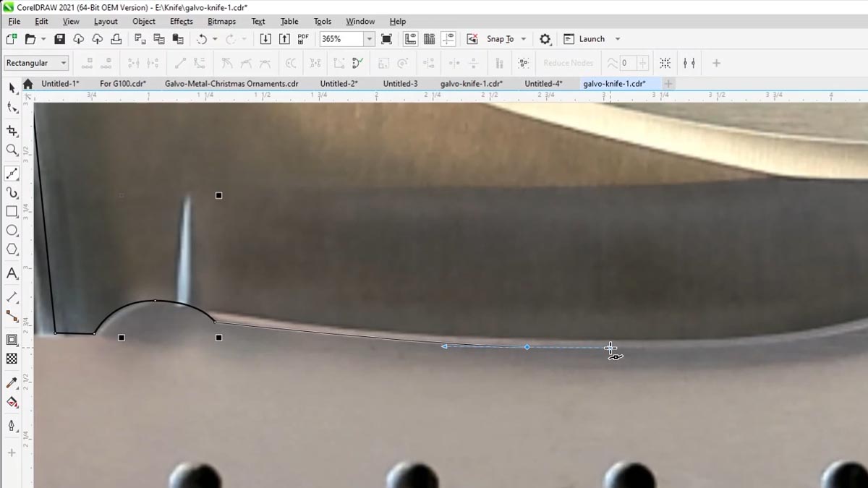Enable full-screen preview
The width and height of the screenshot is (868, 488).
pyautogui.click(x=386, y=38)
